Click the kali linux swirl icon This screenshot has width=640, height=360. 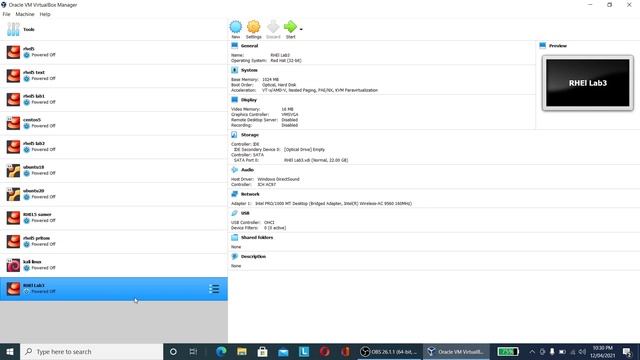click(x=13, y=265)
